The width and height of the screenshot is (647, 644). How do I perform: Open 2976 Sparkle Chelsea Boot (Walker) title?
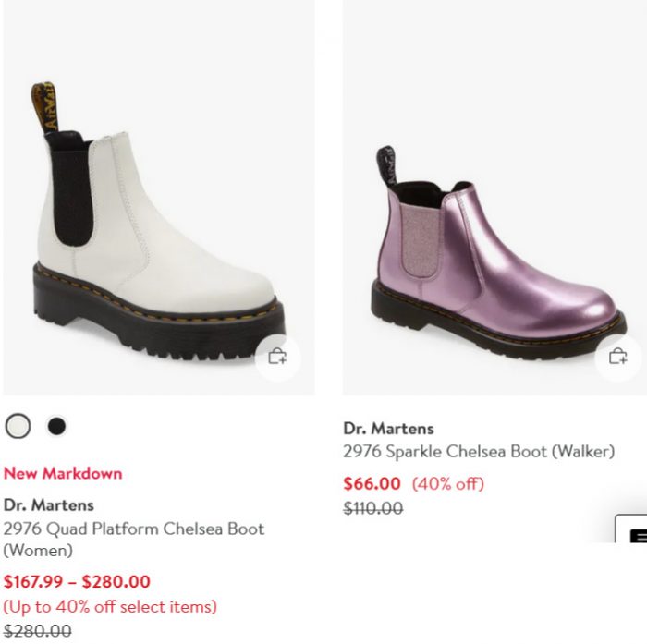click(x=479, y=452)
